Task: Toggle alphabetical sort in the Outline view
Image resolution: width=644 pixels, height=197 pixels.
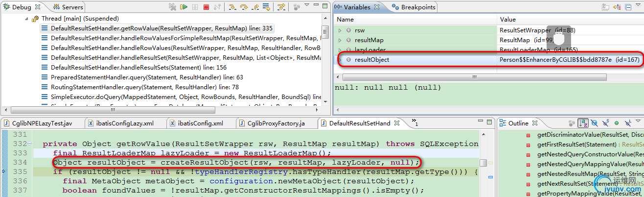Action: pyautogui.click(x=583, y=123)
